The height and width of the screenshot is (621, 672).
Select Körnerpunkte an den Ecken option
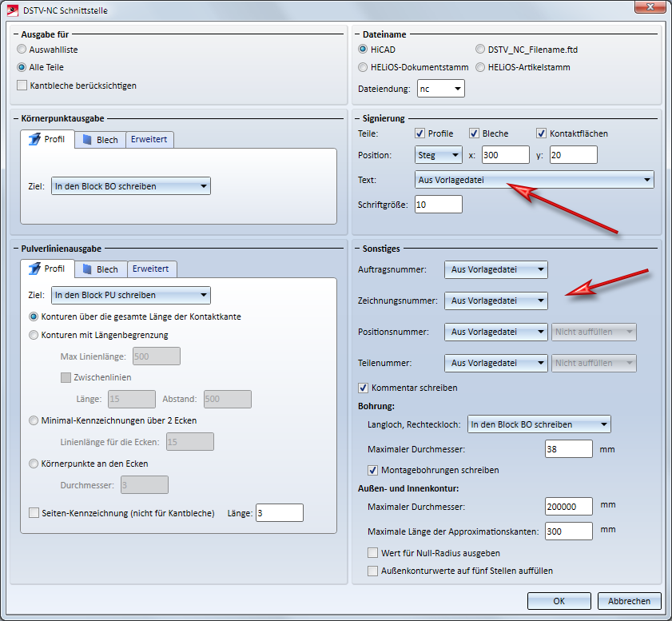[x=34, y=464]
